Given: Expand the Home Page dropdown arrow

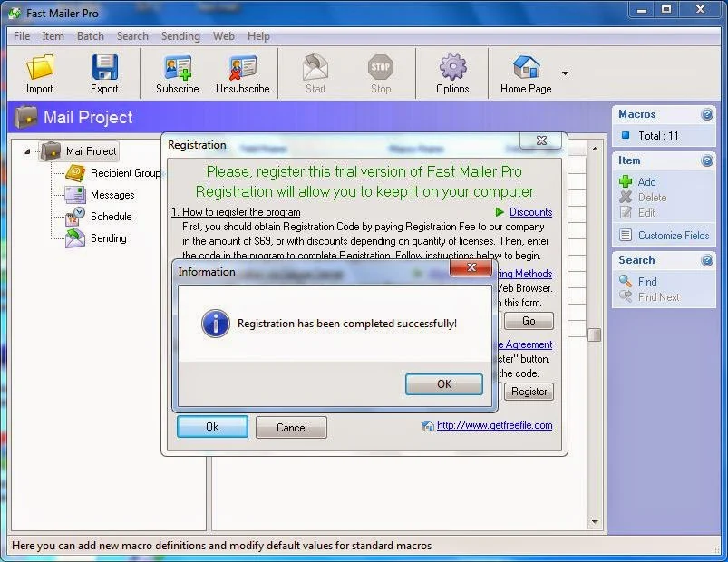Looking at the screenshot, I should pyautogui.click(x=565, y=73).
